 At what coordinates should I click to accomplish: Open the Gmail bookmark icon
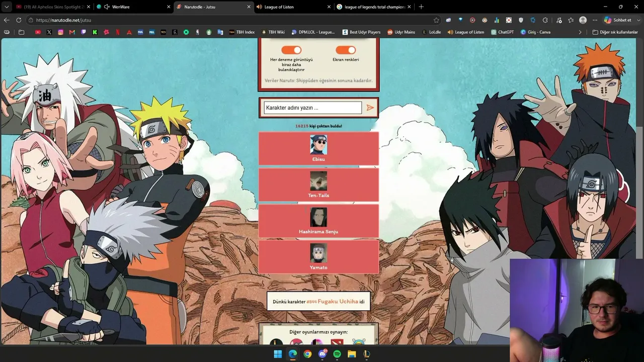(x=72, y=32)
